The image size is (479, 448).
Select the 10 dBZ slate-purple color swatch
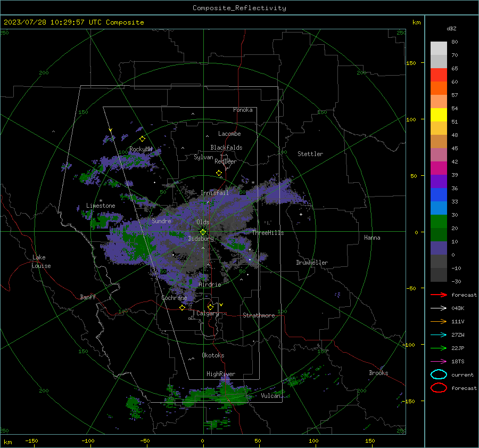(x=439, y=248)
